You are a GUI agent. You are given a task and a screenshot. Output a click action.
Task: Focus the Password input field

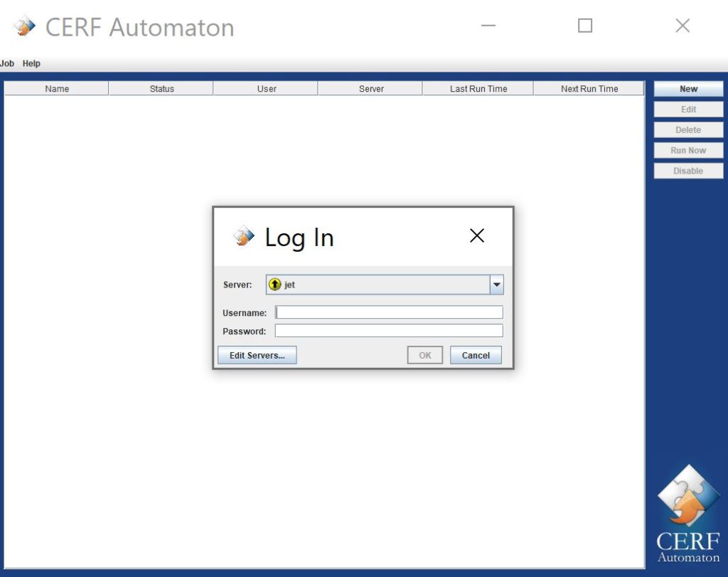(389, 331)
